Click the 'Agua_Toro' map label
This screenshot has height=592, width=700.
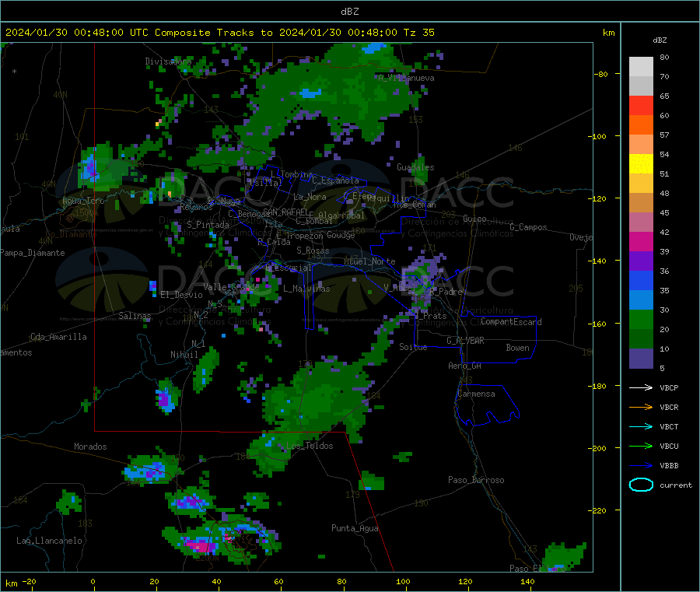click(83, 201)
